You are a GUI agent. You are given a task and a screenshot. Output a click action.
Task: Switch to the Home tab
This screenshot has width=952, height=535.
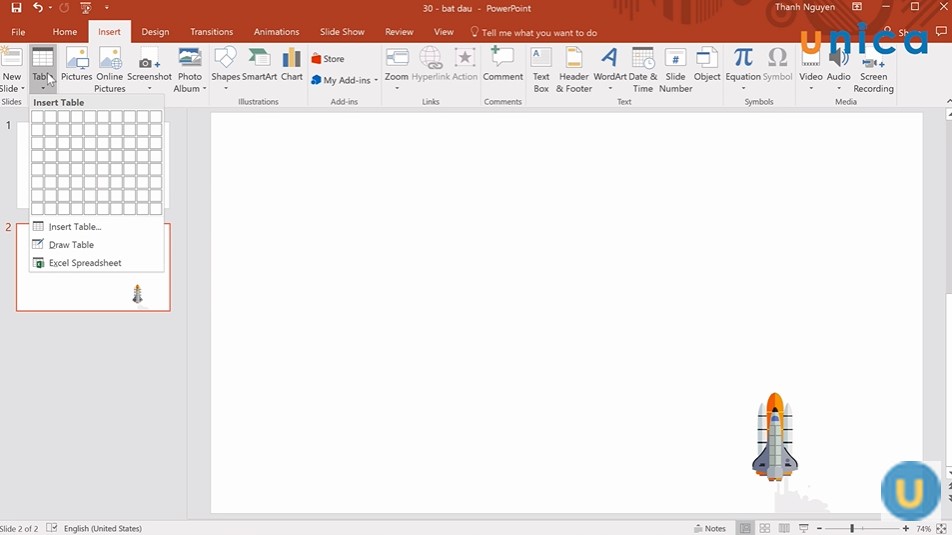[64, 32]
